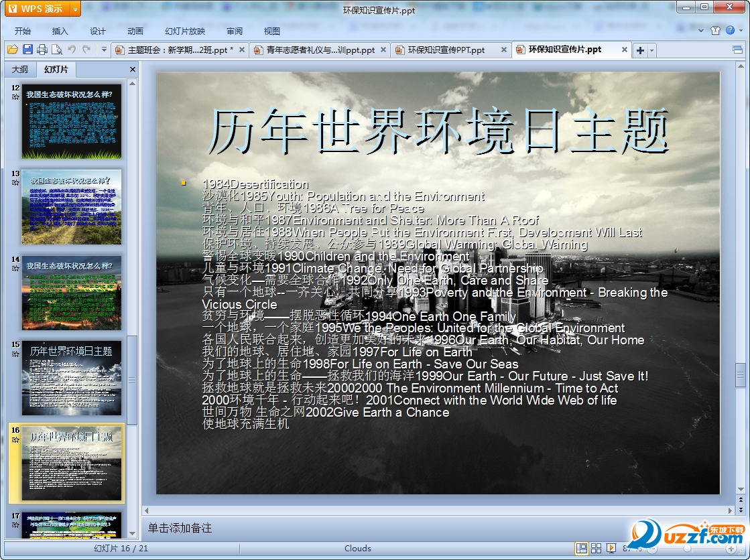Open the 幻灯片放映 ribbon tab
The image size is (750, 560).
pos(185,31)
